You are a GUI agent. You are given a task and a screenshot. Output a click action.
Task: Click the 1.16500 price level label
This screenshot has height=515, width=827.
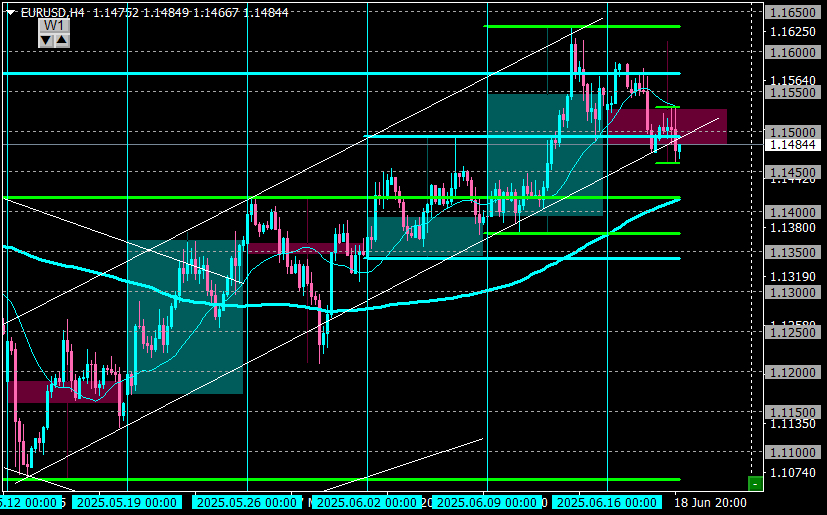(793, 12)
